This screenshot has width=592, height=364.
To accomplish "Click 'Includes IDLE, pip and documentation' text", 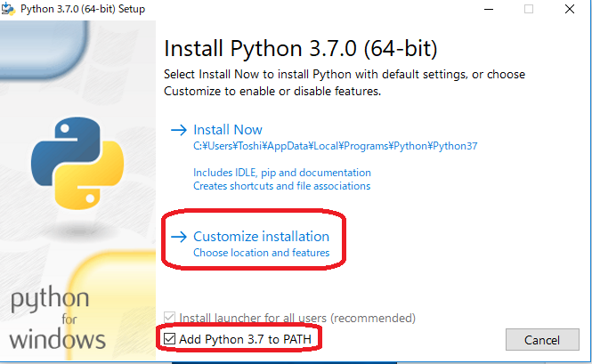I will pos(281,172).
